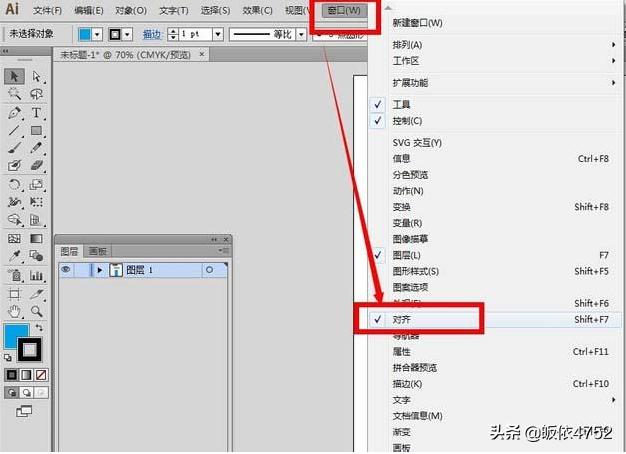
Task: Select the Symbol Sprayer tool
Action: click(14, 275)
